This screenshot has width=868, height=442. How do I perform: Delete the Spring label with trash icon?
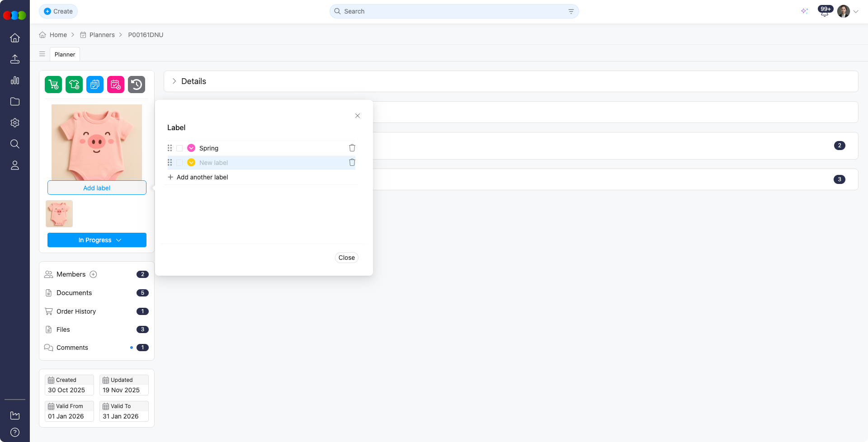352,148
